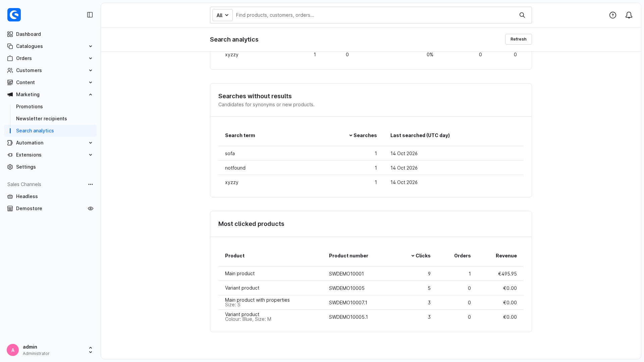
Task: Expand the Automation menu chevron
Action: 91,143
